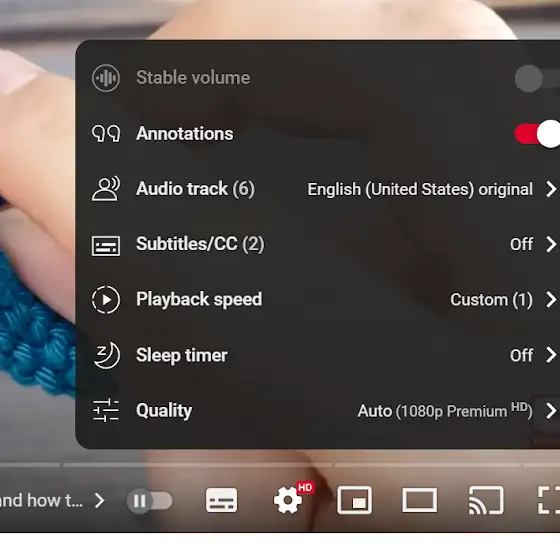Expand the Playback speed chevron
The width and height of the screenshot is (560, 560).
point(551,299)
